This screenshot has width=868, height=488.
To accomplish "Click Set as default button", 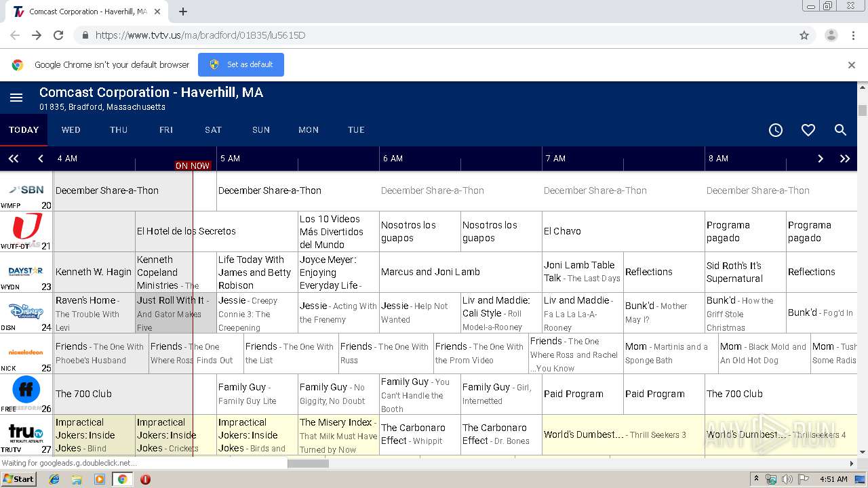I will click(x=241, y=65).
